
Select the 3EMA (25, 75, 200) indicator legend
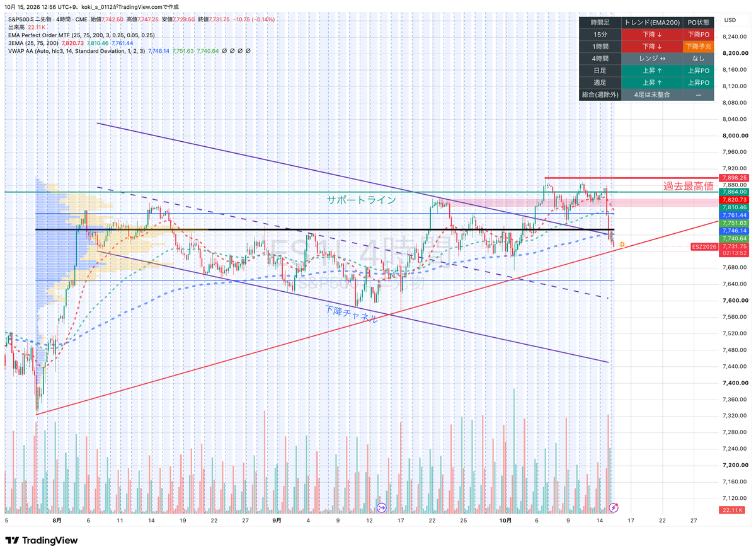tap(33, 43)
